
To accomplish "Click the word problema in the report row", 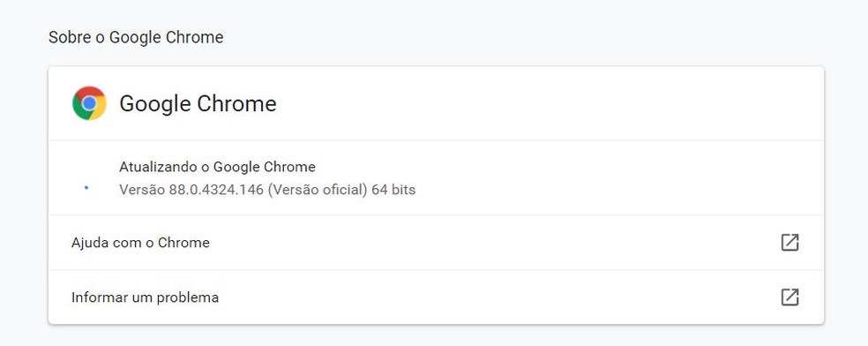I will click(x=188, y=297).
